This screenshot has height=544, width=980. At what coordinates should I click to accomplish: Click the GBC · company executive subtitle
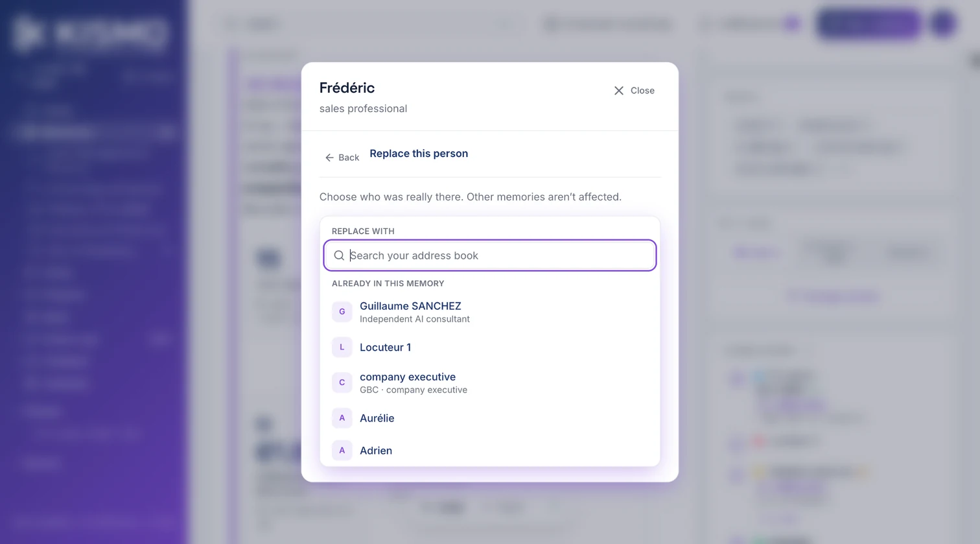click(414, 390)
